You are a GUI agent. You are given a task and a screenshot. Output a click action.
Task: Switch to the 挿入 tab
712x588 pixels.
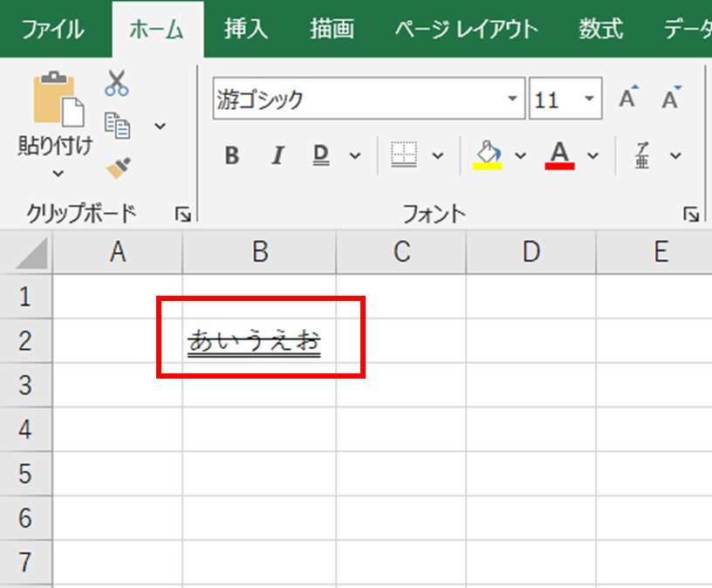246,29
